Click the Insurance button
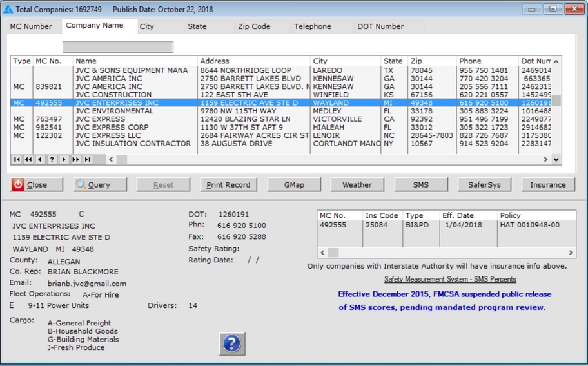This screenshot has width=588, height=366. pos(547,184)
